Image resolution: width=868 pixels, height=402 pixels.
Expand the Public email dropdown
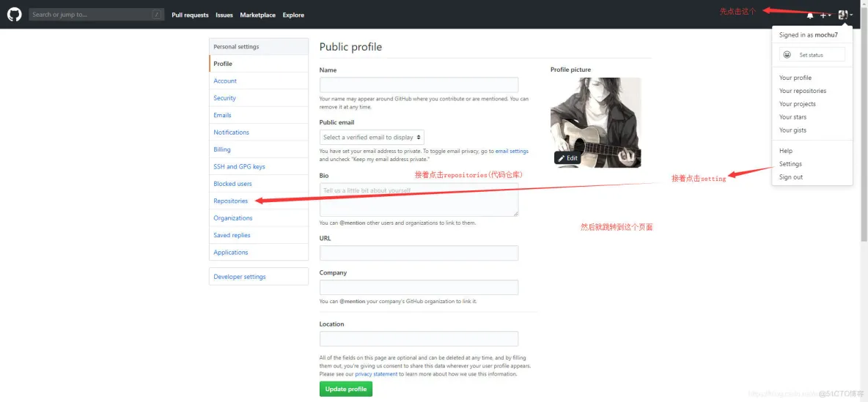click(372, 137)
